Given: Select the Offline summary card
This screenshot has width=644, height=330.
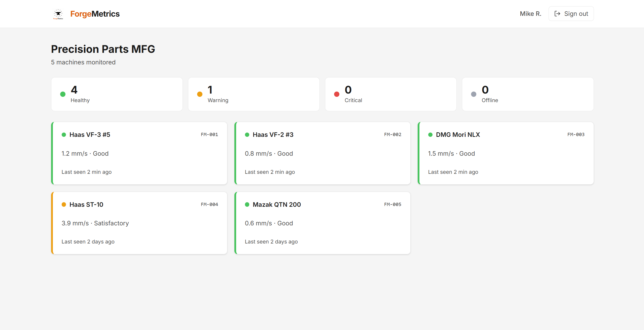Looking at the screenshot, I should coord(527,94).
